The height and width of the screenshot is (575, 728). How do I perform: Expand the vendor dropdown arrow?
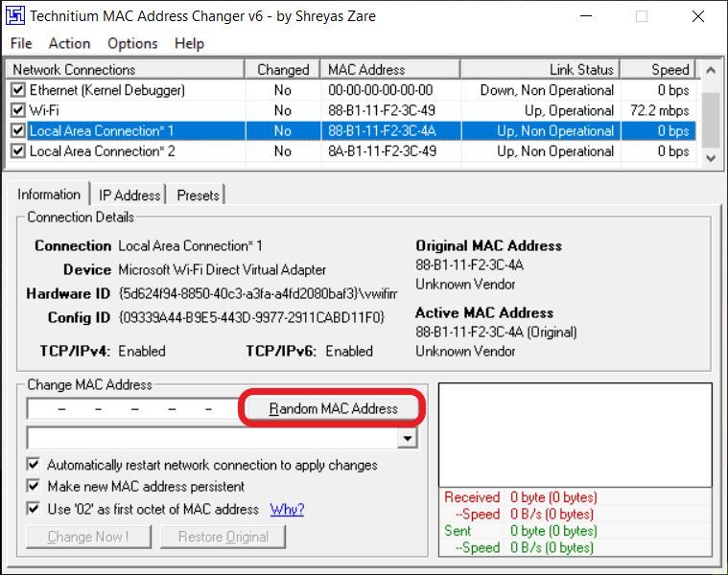(x=408, y=438)
